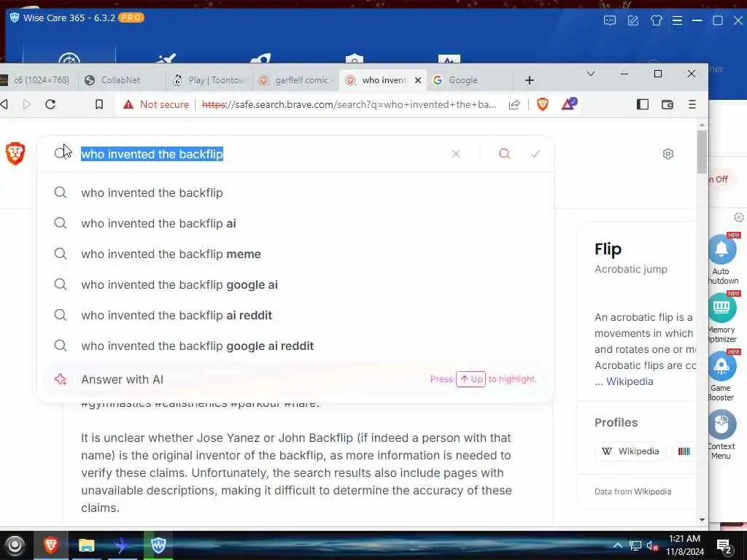Click the Brave Search lion logo
The height and width of the screenshot is (560, 747).
[15, 154]
